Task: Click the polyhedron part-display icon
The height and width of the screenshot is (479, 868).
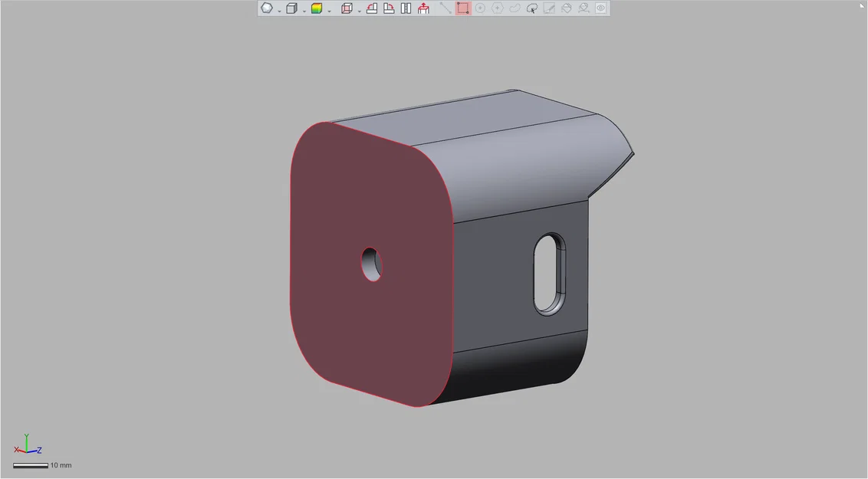Action: point(267,8)
